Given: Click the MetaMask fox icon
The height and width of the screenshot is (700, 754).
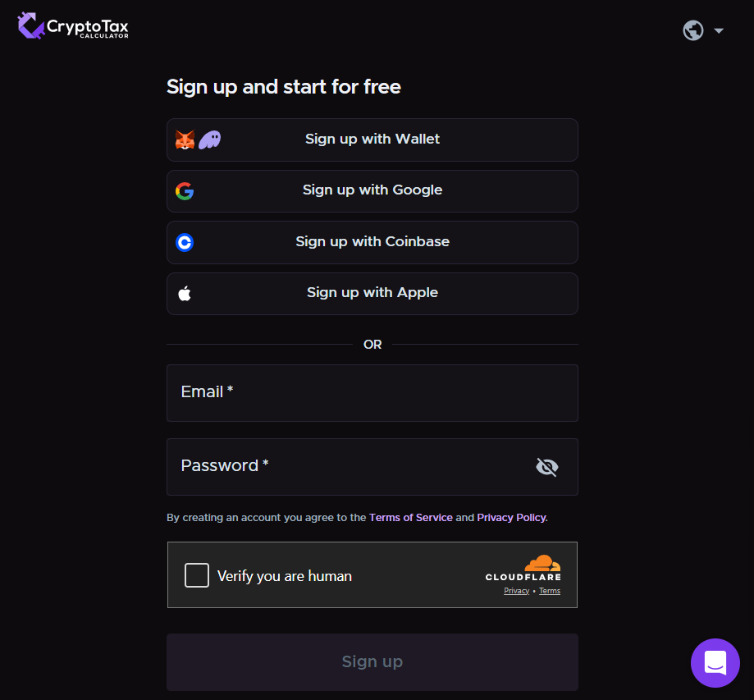Looking at the screenshot, I should click(185, 140).
